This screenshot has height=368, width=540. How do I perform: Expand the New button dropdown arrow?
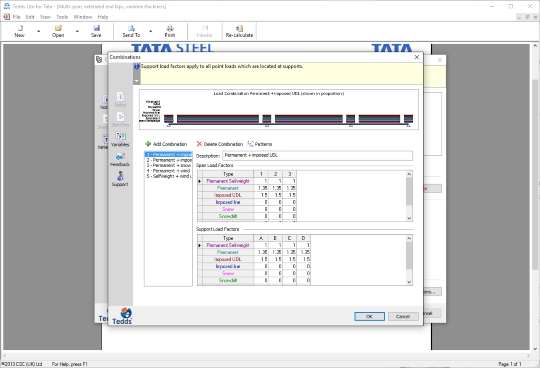[x=39, y=31]
